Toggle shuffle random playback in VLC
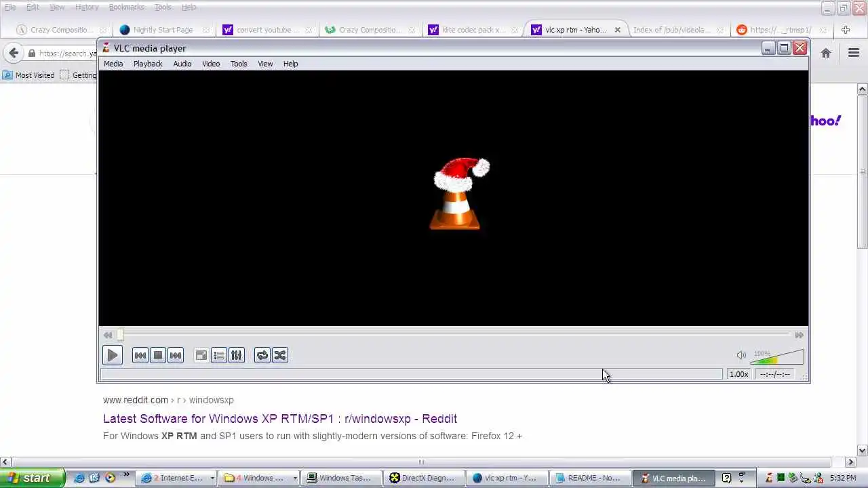Screen dimensions: 868x488 (280, 355)
